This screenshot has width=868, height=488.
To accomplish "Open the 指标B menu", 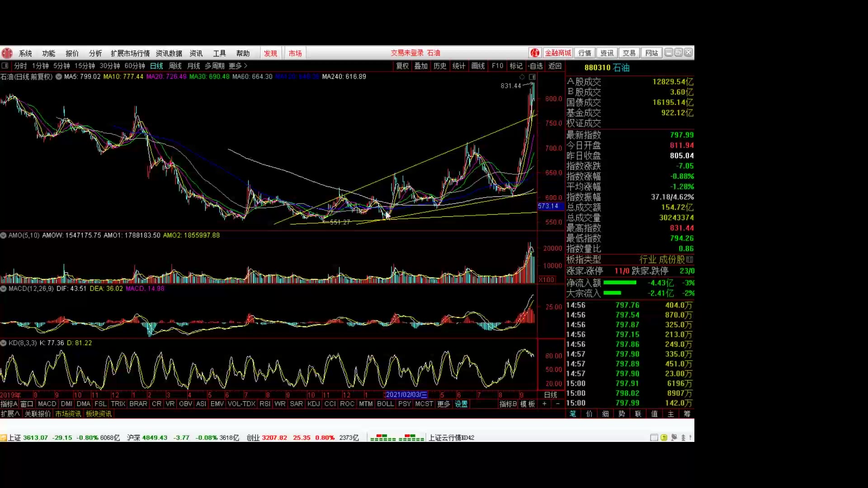I will tap(508, 404).
